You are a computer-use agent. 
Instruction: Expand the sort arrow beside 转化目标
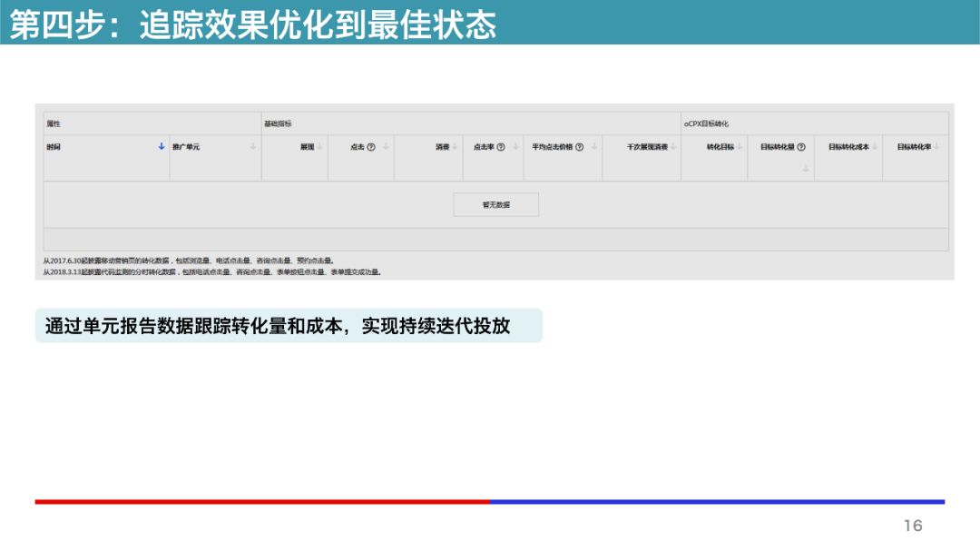click(740, 145)
